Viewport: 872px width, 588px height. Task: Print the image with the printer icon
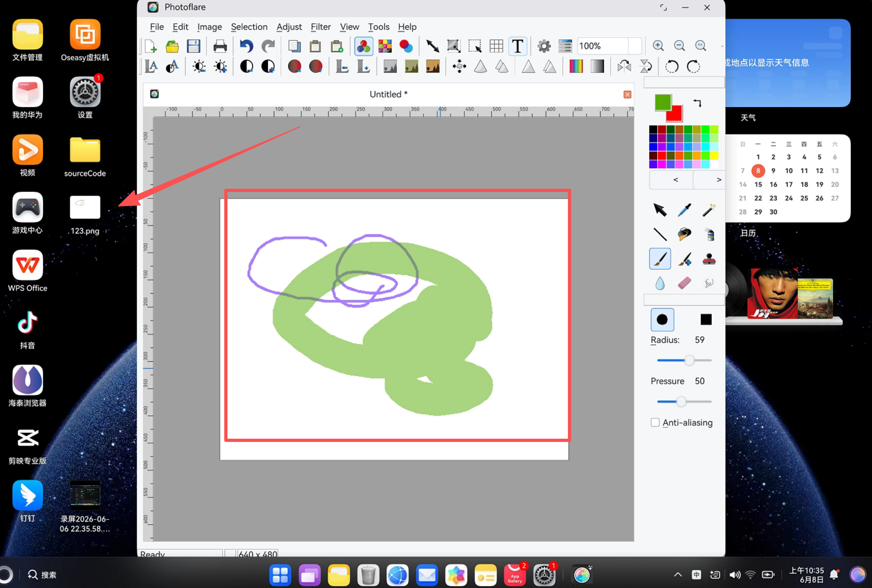pos(220,46)
